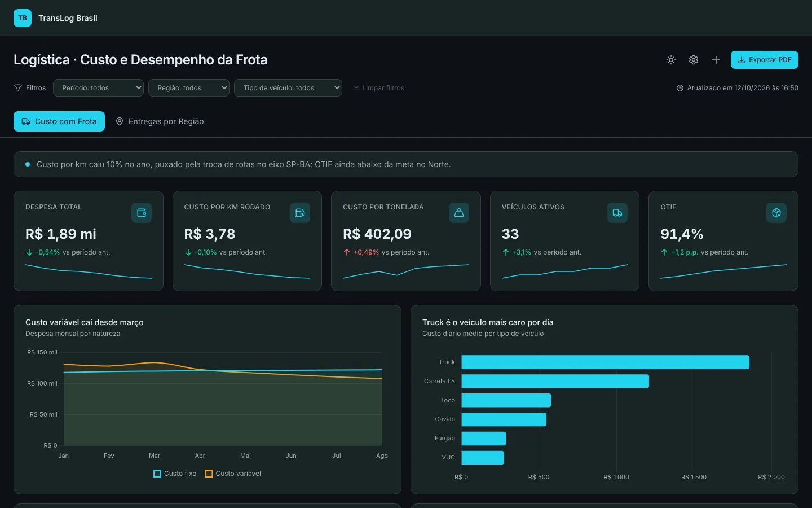Click the down arrow on Despesa Total trend
This screenshot has height=508, width=812.
pyautogui.click(x=29, y=252)
